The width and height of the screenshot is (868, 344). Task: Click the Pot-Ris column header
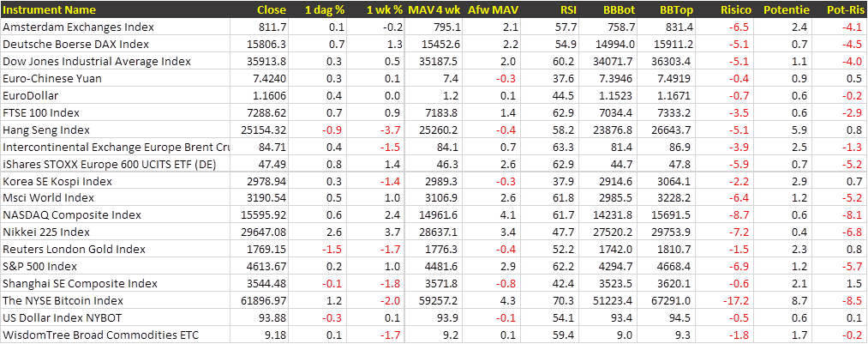pyautogui.click(x=843, y=9)
